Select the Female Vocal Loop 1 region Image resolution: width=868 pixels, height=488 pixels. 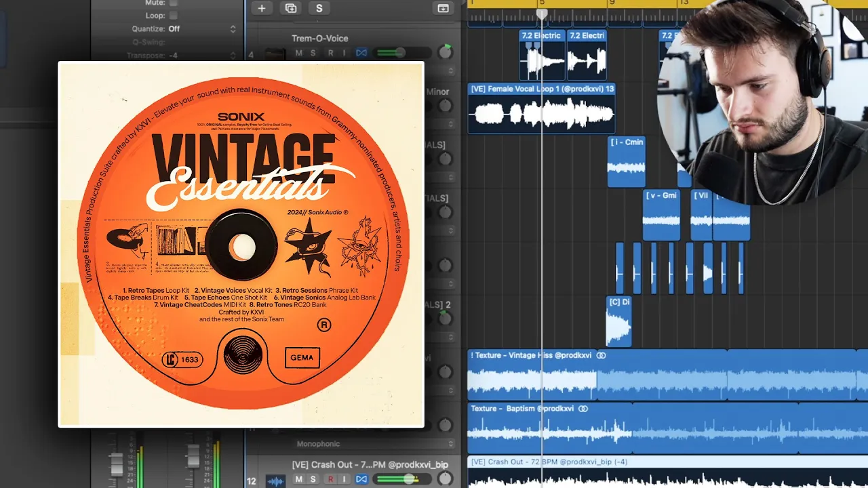[x=541, y=108]
